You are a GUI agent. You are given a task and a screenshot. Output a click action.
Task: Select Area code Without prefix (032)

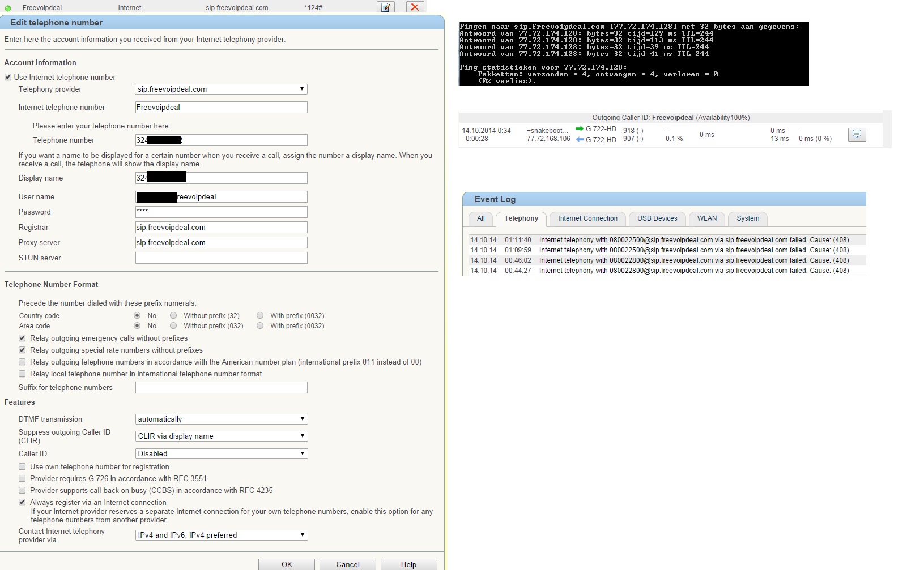tap(173, 326)
